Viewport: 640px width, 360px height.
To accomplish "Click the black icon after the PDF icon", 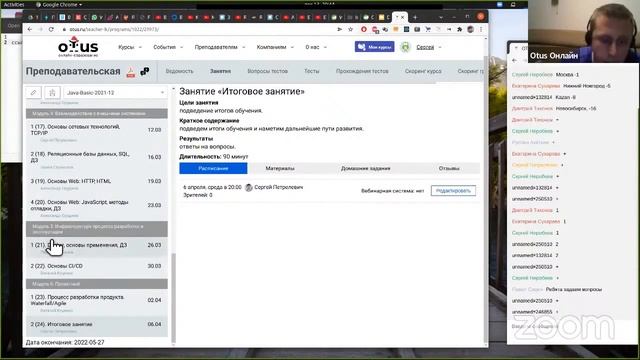I will tap(144, 72).
